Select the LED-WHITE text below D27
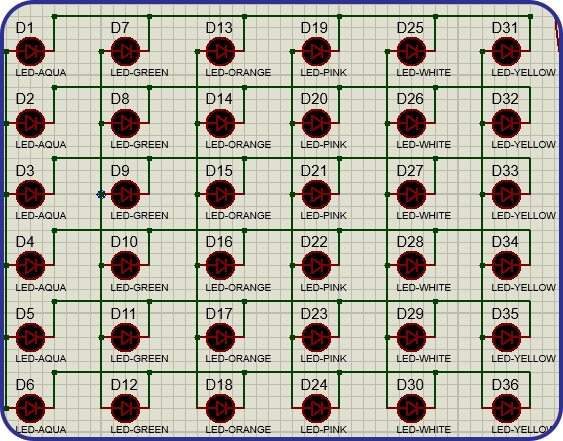 pyautogui.click(x=424, y=215)
